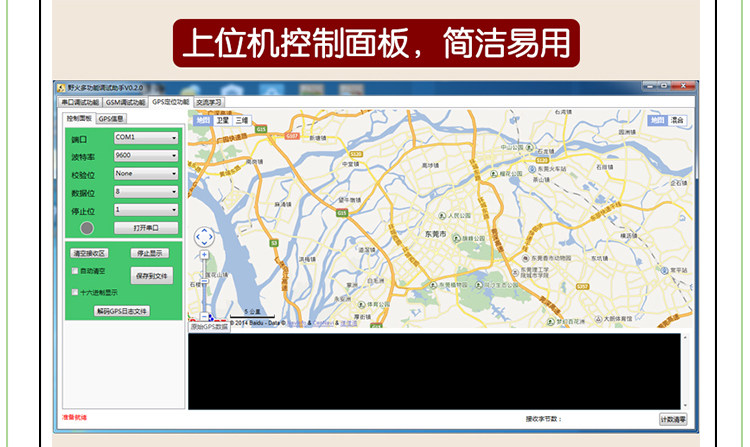Click inside the black GPS data area
This screenshot has height=447, width=750.
[x=434, y=371]
